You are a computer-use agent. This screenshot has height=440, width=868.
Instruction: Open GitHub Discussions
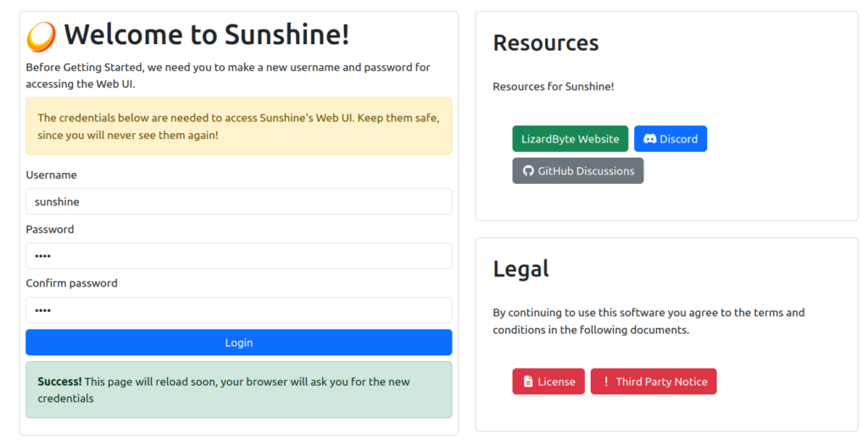578,171
